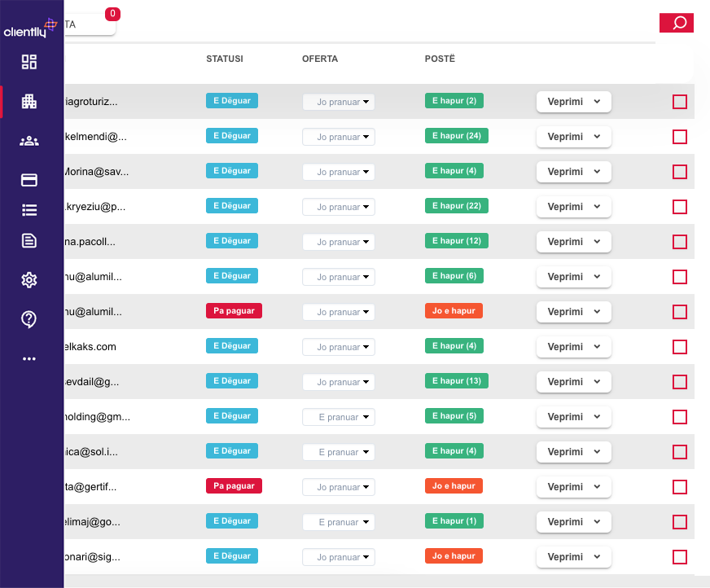Open the contacts group icon in sidebar
710x588 pixels.
pyautogui.click(x=29, y=141)
